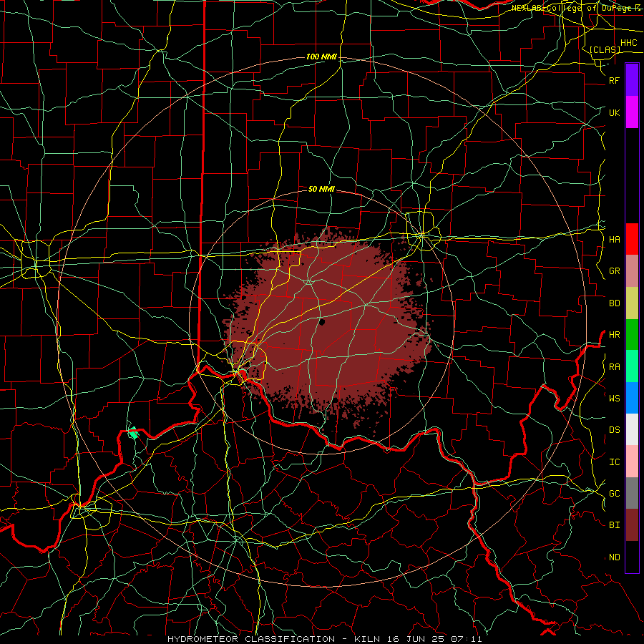Screen dimensions: 644x644
Task: Click the KILN station identifier
Action: pyautogui.click(x=367, y=639)
